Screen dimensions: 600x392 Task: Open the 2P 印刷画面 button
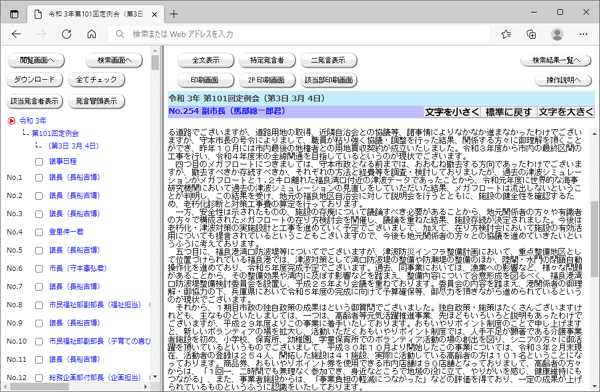[x=267, y=80]
